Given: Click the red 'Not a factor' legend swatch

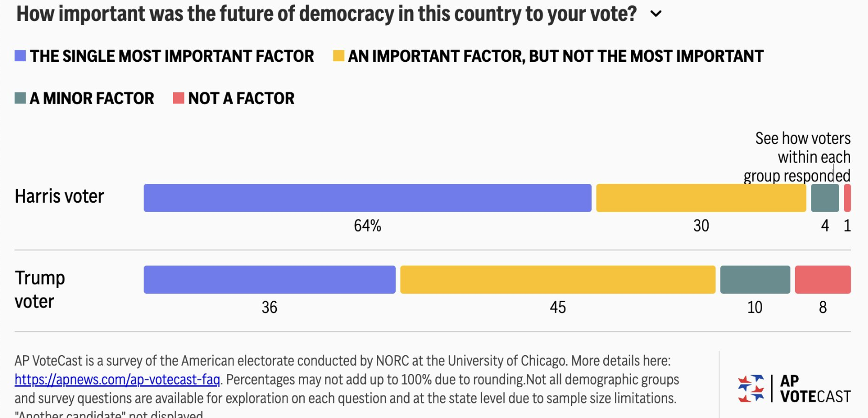Looking at the screenshot, I should [178, 98].
